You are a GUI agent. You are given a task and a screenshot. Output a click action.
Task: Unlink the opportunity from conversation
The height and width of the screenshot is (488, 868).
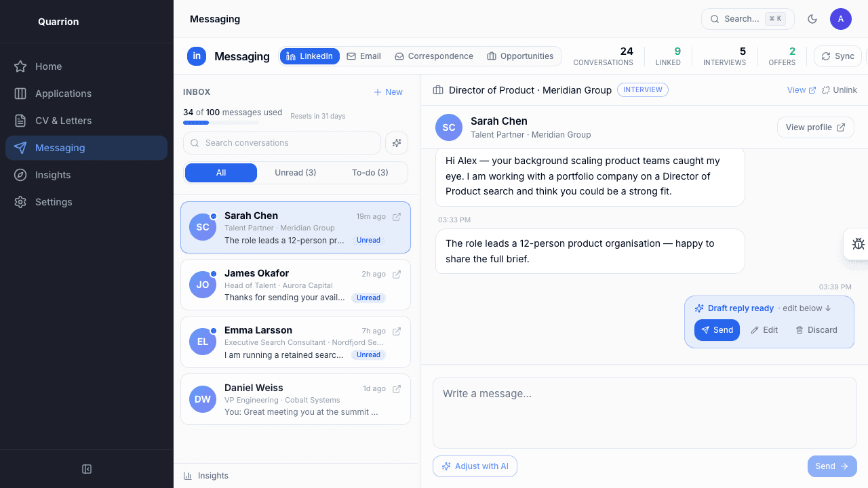click(840, 90)
